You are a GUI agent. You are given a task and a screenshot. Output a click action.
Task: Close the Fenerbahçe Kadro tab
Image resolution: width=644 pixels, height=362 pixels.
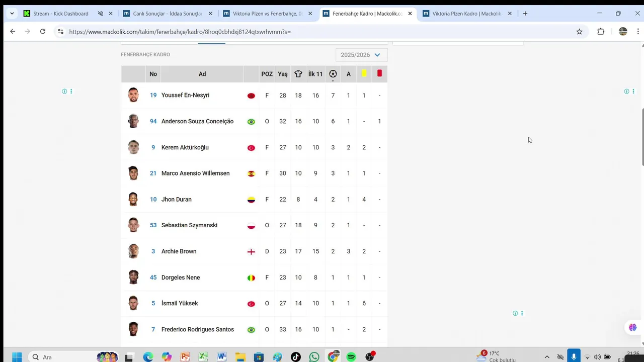coord(410,14)
